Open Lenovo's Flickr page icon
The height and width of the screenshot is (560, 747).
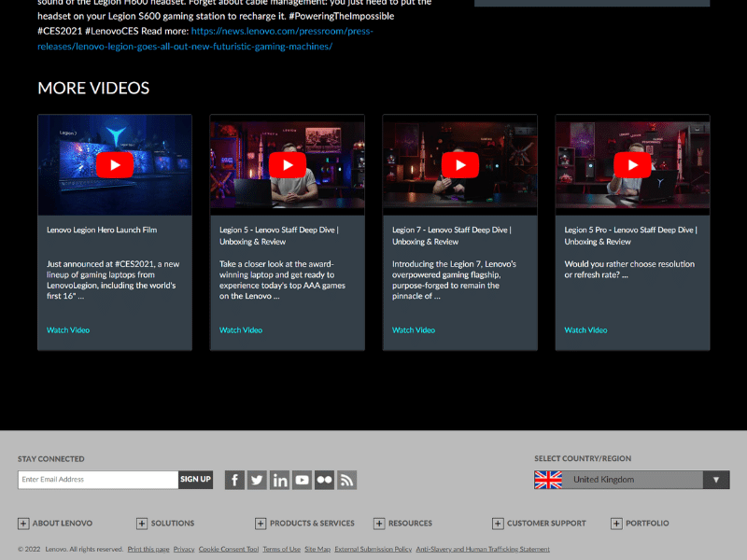tap(324, 480)
